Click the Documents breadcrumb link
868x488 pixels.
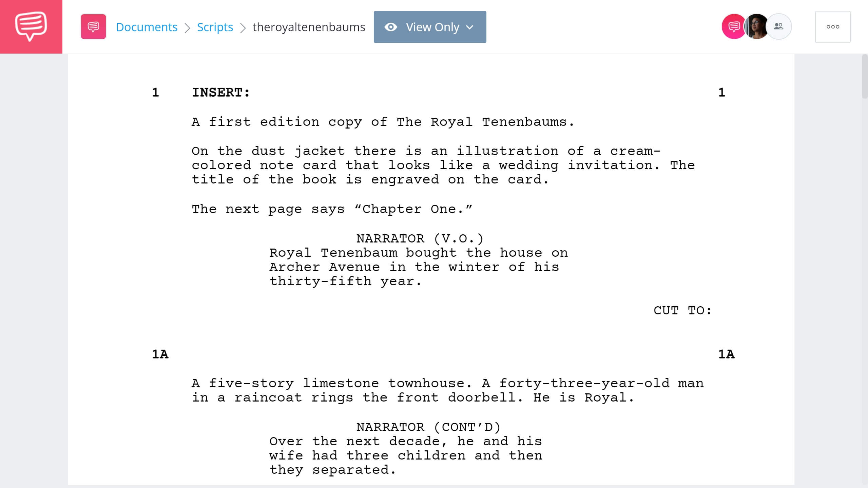point(146,26)
